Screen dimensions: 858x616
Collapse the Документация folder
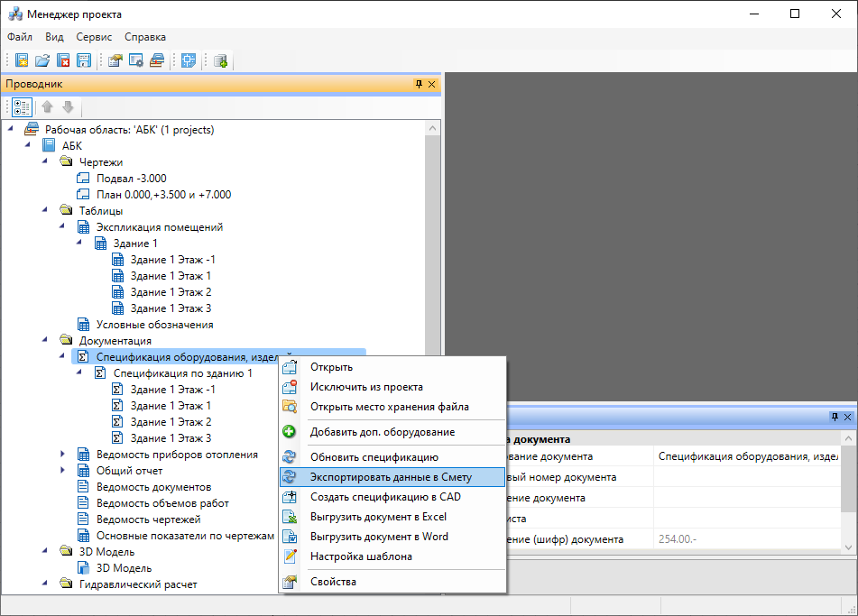45,340
